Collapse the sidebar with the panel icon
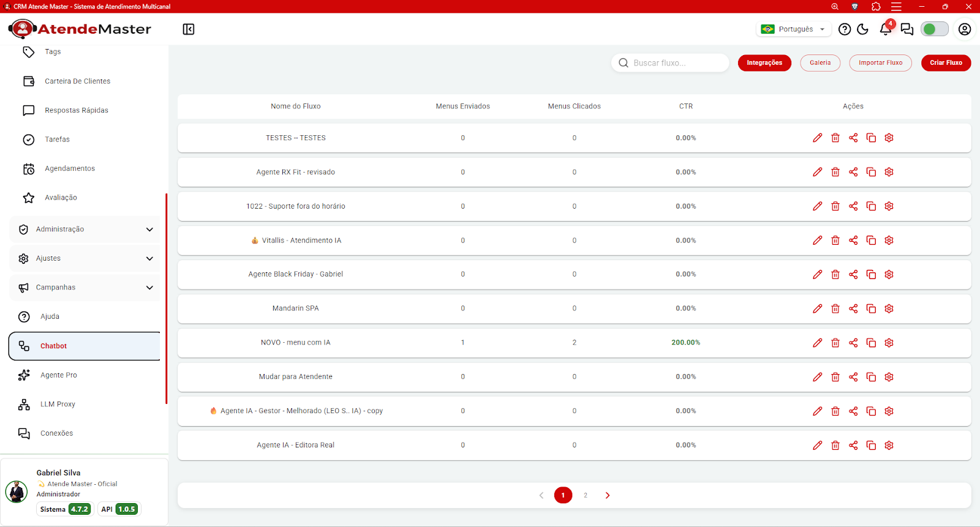 tap(189, 29)
